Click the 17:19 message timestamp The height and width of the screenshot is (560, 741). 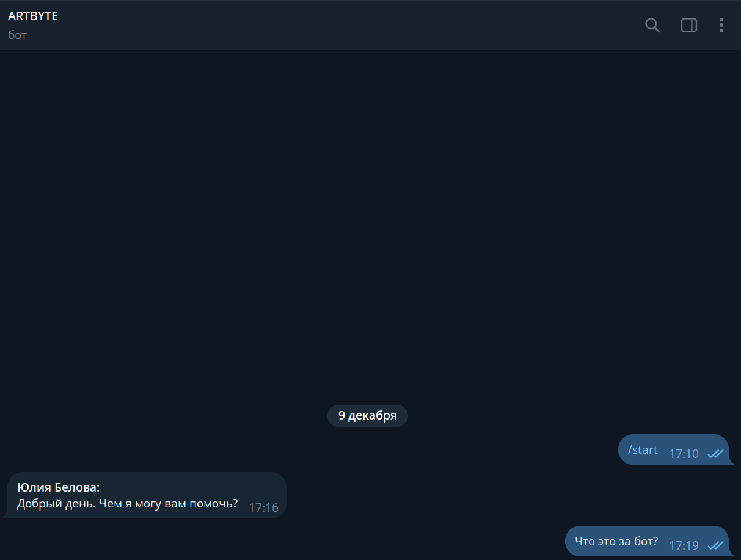click(684, 545)
